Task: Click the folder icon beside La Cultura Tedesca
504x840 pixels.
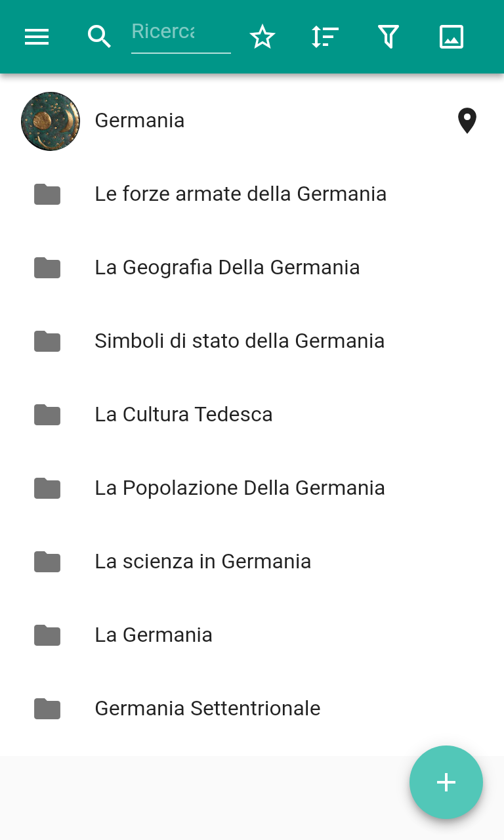Action: tap(47, 415)
